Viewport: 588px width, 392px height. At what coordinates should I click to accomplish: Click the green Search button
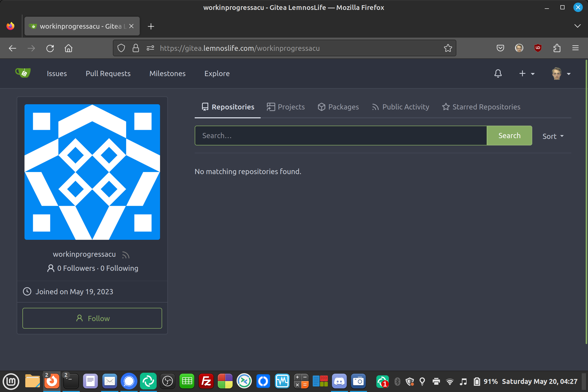point(509,136)
